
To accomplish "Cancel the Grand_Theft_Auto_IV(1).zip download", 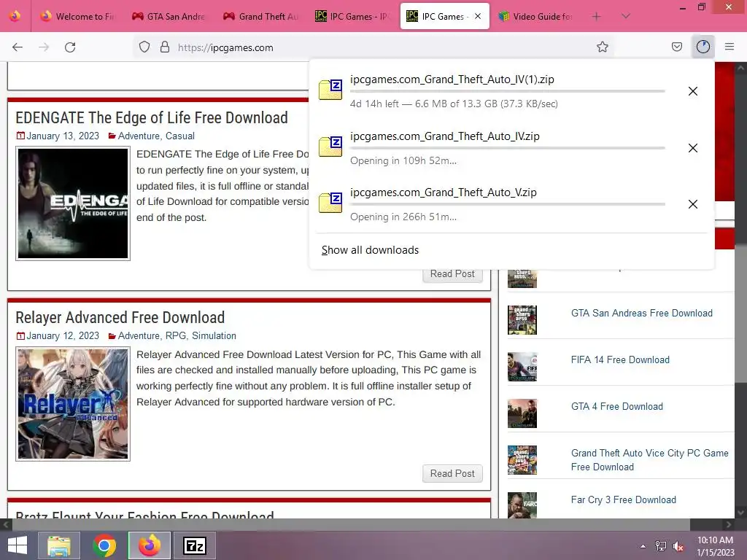I will 693,91.
